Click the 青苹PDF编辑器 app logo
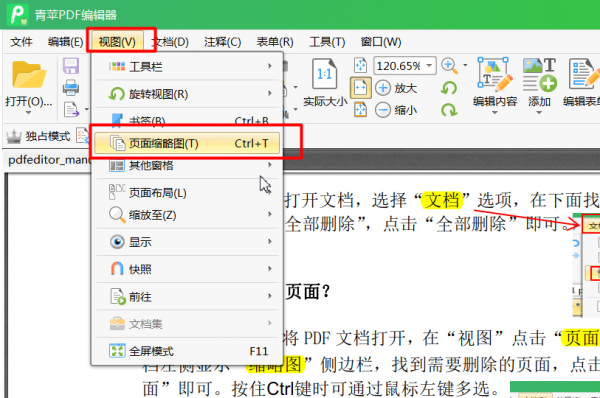Image resolution: width=600 pixels, height=398 pixels. (x=18, y=14)
